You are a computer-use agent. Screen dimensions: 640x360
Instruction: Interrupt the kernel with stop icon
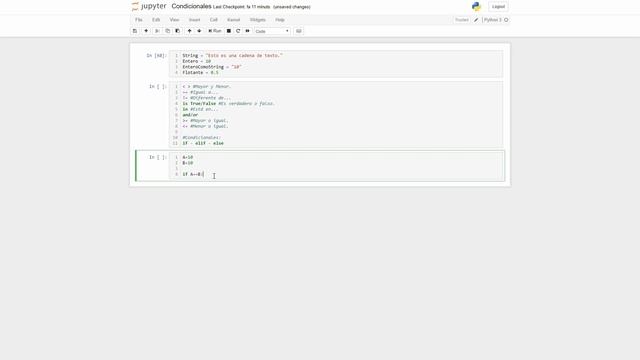click(229, 31)
